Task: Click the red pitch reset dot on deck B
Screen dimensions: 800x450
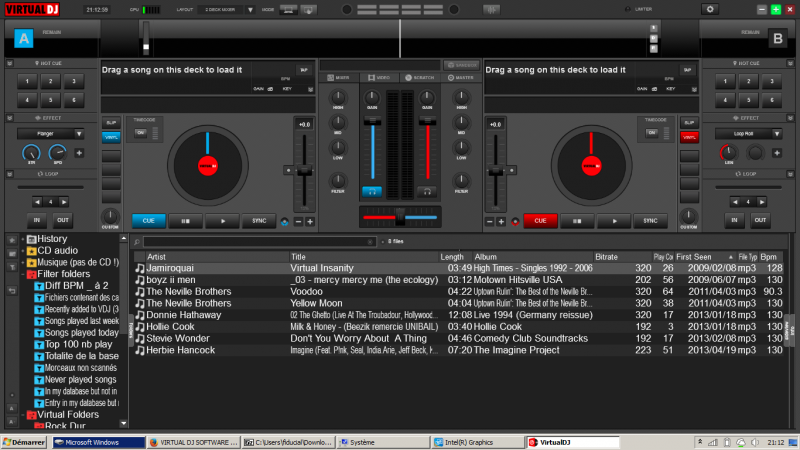Action: tap(515, 221)
